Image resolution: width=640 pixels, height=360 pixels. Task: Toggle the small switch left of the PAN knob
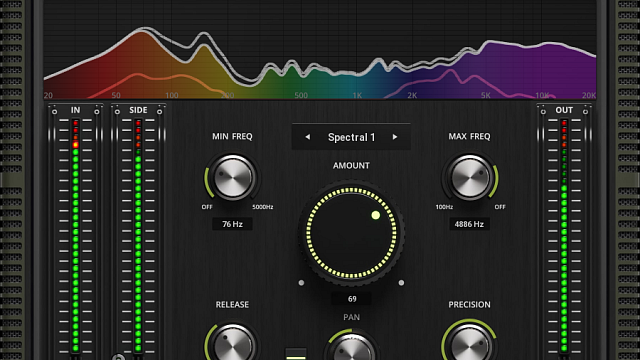pos(296,354)
